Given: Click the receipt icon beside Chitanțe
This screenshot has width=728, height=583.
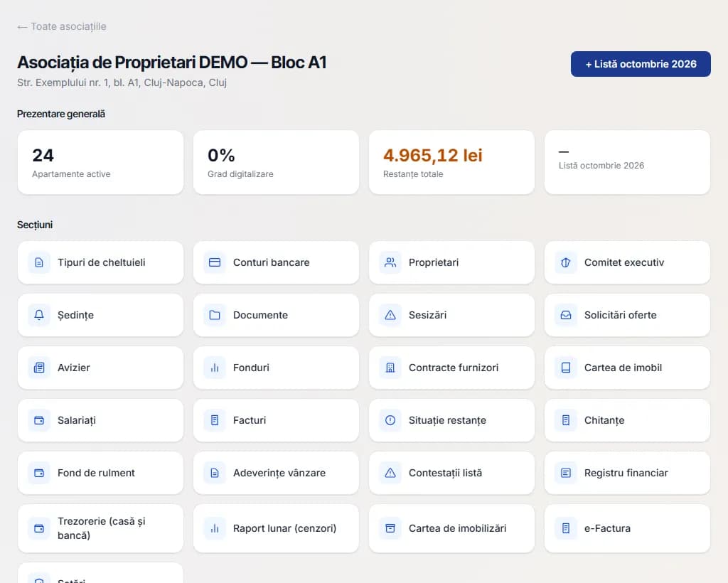Looking at the screenshot, I should (x=566, y=420).
